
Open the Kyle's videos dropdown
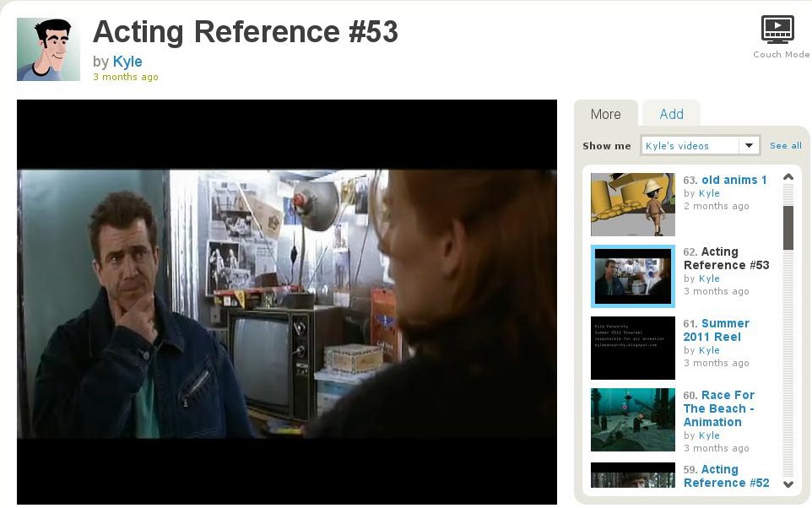[700, 145]
